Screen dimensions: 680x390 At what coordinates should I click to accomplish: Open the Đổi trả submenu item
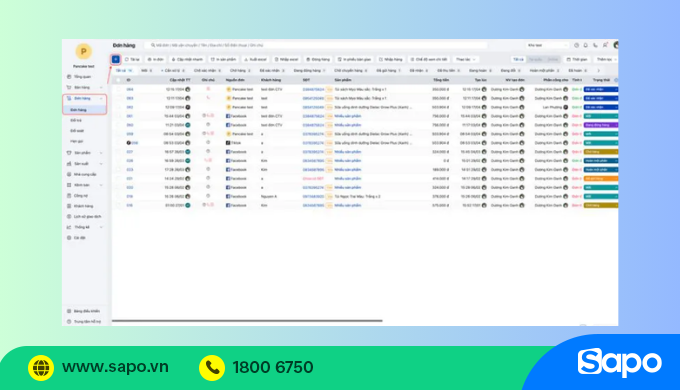coord(76,120)
